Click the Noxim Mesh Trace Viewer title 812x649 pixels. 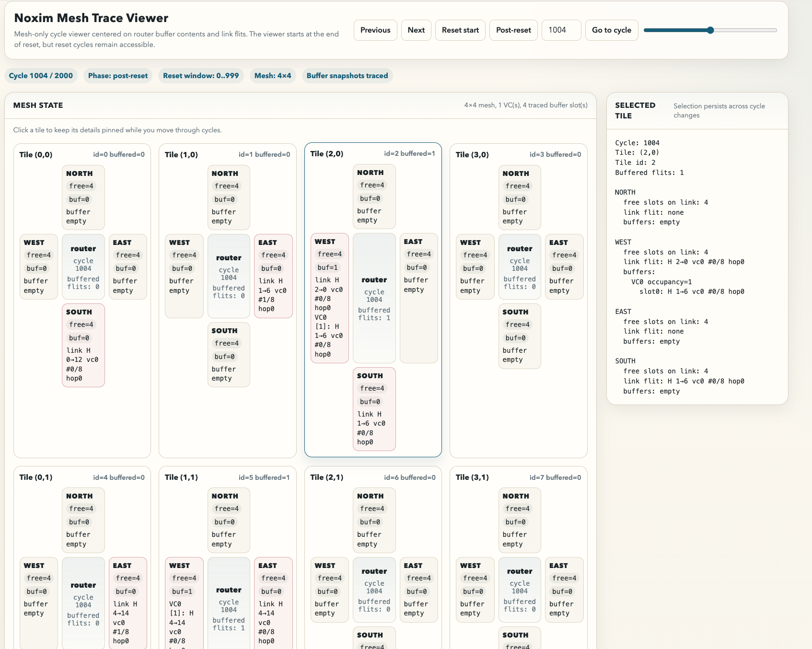(91, 18)
